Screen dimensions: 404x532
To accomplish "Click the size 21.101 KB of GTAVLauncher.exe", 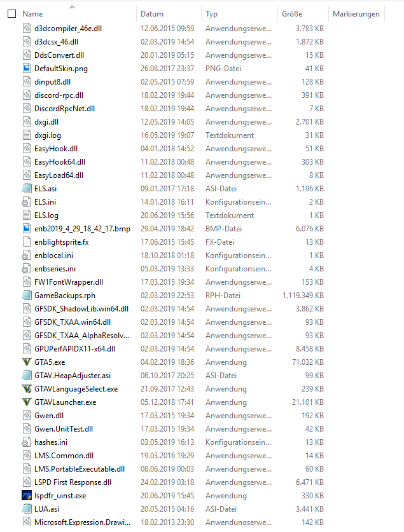I will [307, 402].
